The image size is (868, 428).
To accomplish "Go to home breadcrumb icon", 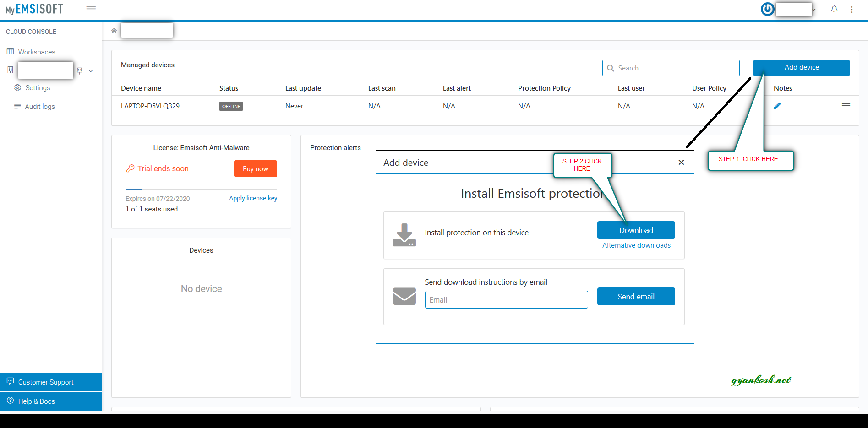I will tap(114, 31).
